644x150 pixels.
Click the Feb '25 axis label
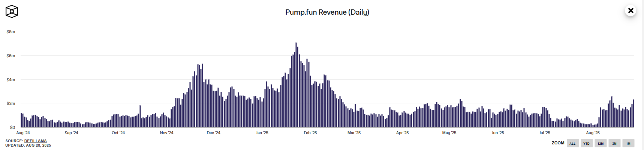310,133
